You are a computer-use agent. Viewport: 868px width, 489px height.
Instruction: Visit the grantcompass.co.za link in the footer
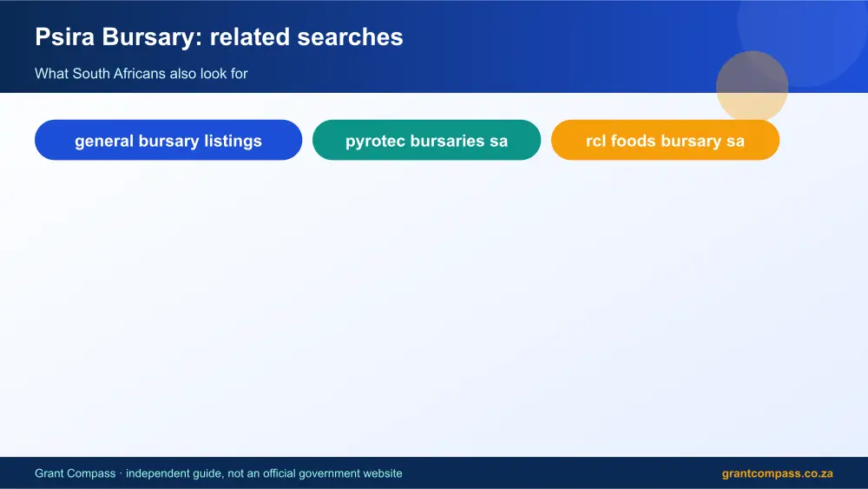777,473
